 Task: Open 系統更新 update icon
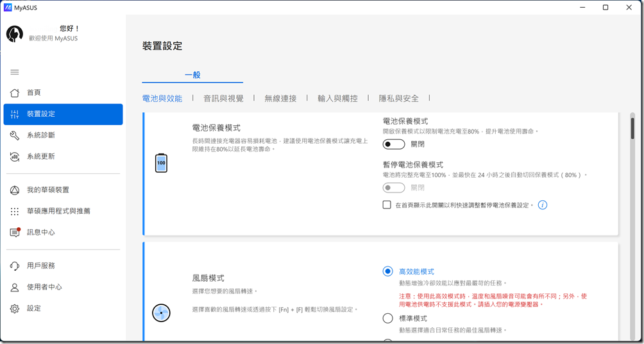(15, 157)
